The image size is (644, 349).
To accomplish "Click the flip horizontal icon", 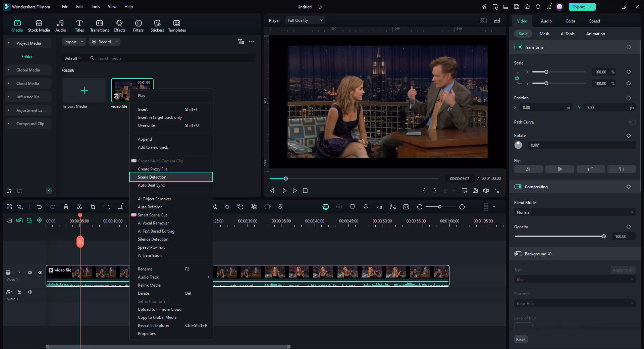I will click(528, 169).
